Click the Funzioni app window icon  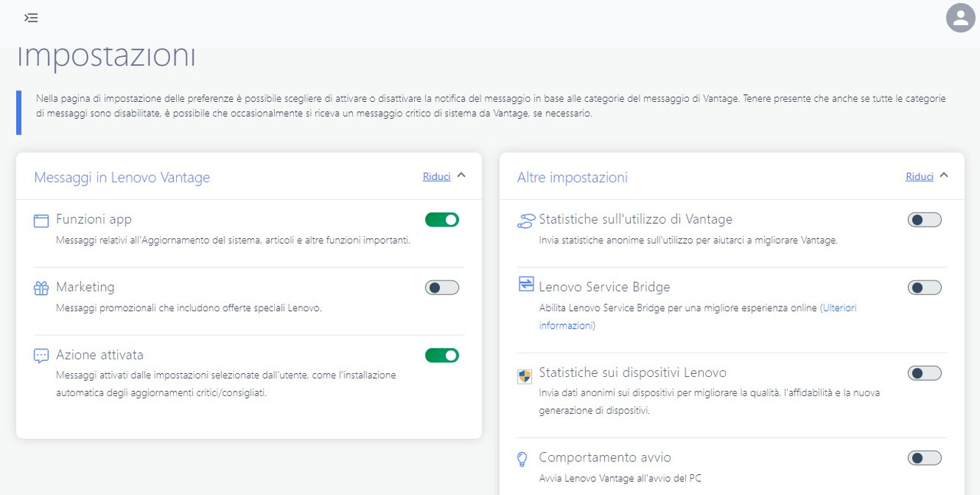(41, 221)
